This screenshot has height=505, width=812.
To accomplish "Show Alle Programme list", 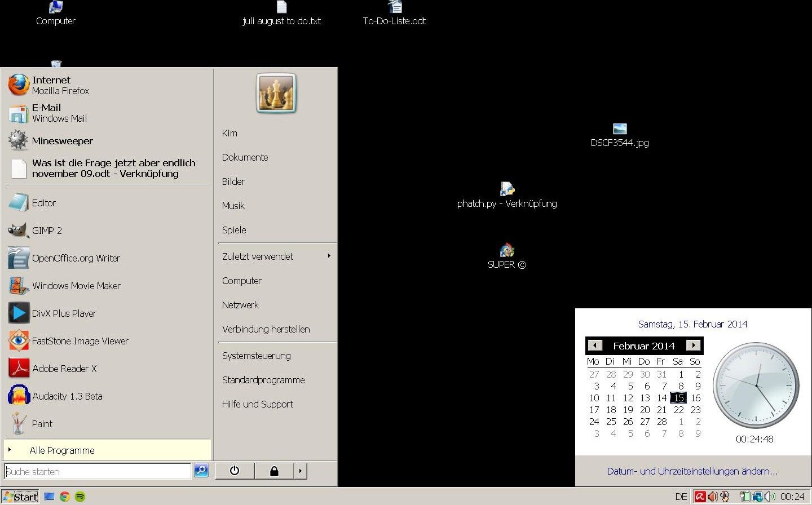I will [62, 450].
